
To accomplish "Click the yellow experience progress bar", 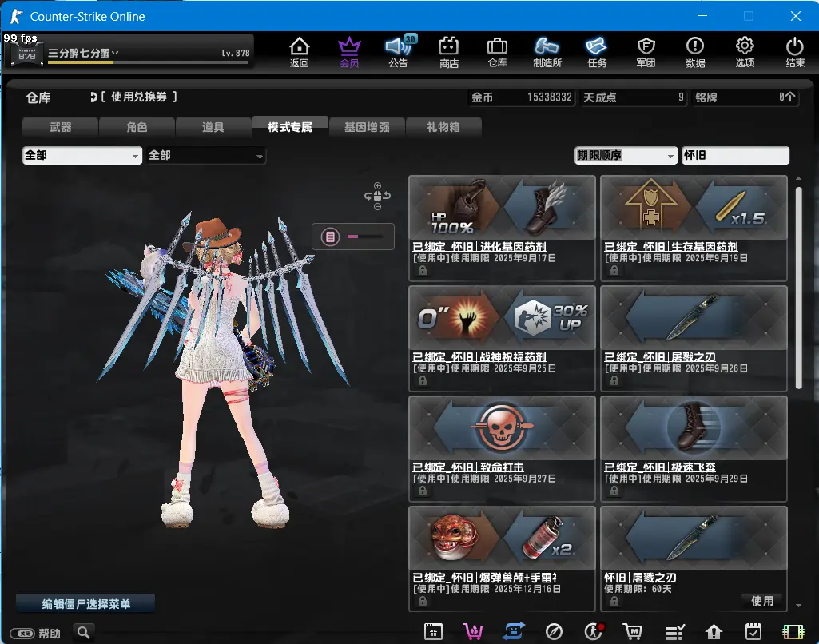I will tap(147, 62).
